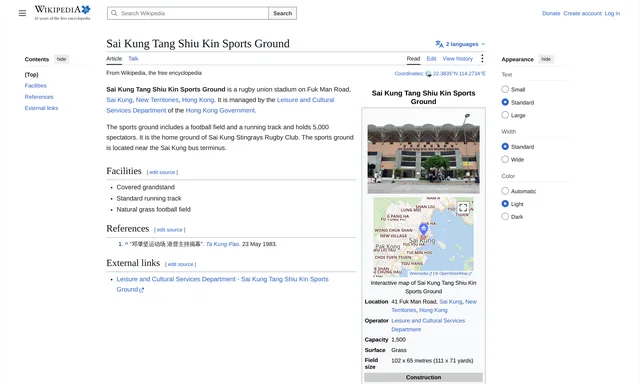
Task: Click the reference caret back-link
Action: click(126, 244)
